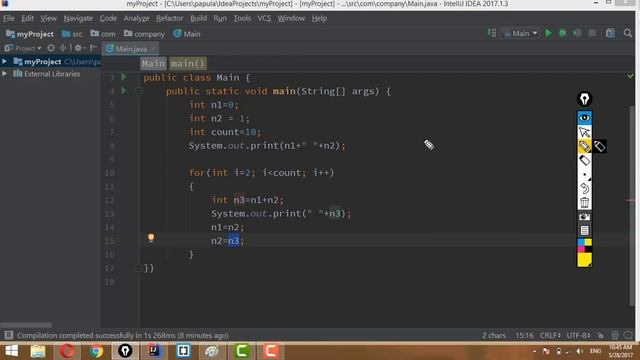
Task: Click the run gutter arrow beside main method
Action: tap(124, 91)
